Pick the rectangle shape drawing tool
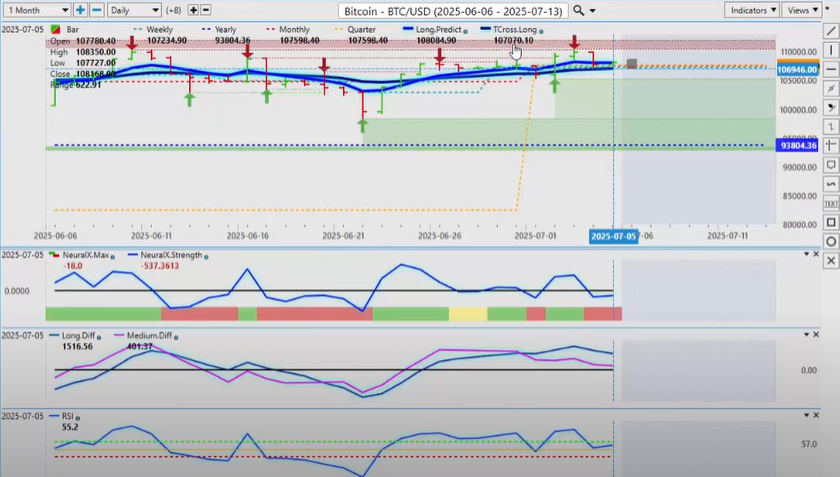Viewport: 840px width, 477px height. tap(831, 222)
